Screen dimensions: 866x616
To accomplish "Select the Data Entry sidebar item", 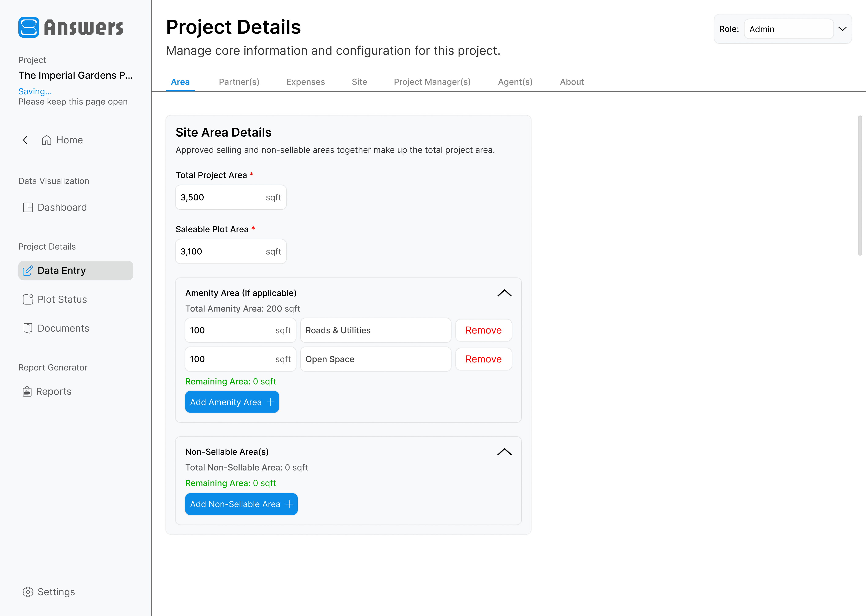I will (76, 270).
